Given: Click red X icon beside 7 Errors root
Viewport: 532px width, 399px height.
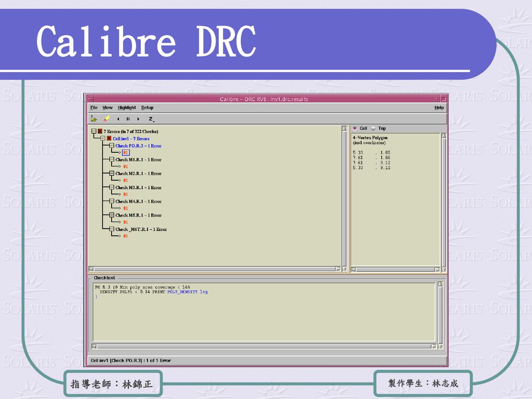Looking at the screenshot, I should coord(100,131).
